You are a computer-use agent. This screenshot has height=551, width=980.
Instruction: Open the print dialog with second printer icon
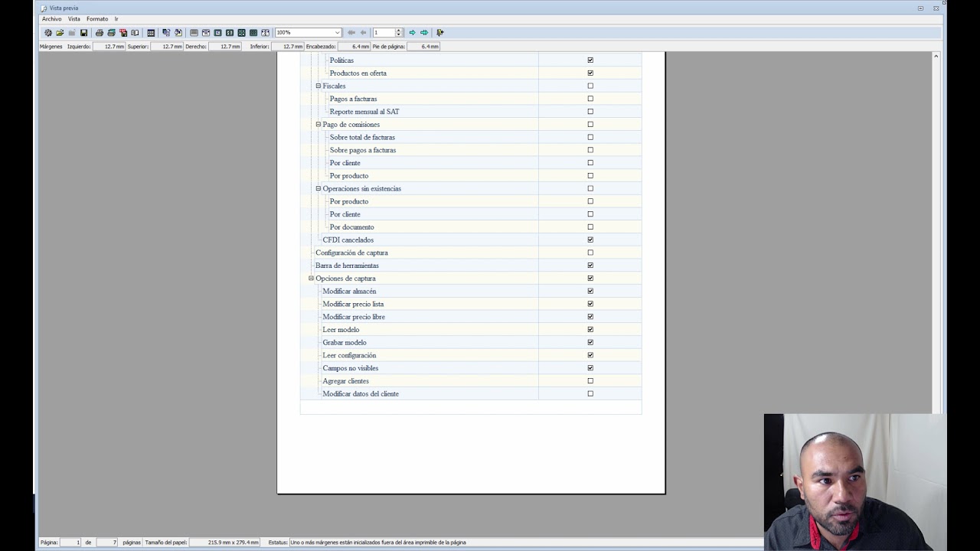click(111, 33)
